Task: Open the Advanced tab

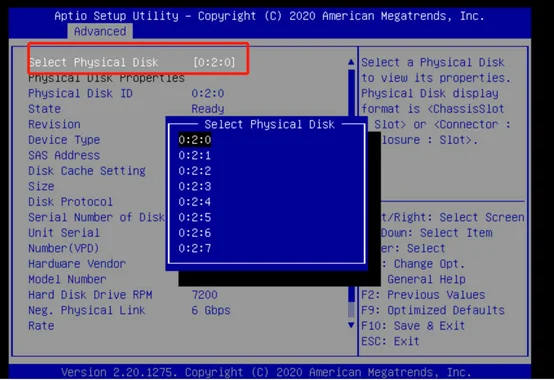Action: 100,31
